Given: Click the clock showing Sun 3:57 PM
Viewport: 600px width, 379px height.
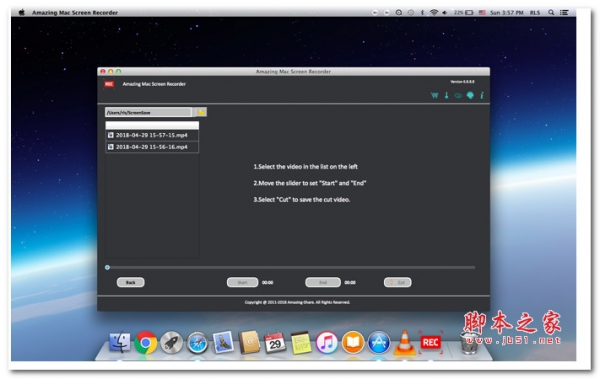Looking at the screenshot, I should [x=507, y=13].
